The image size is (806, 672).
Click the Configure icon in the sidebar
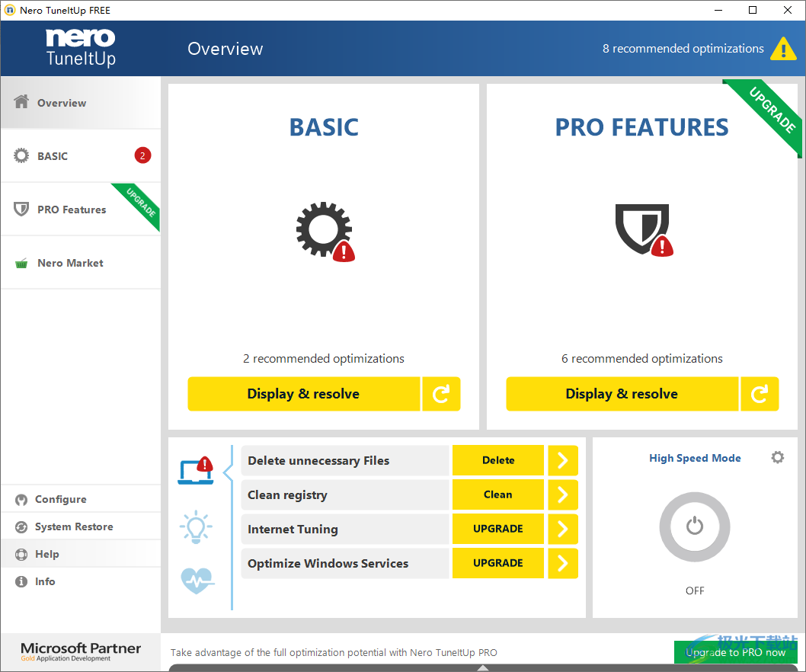click(x=21, y=500)
